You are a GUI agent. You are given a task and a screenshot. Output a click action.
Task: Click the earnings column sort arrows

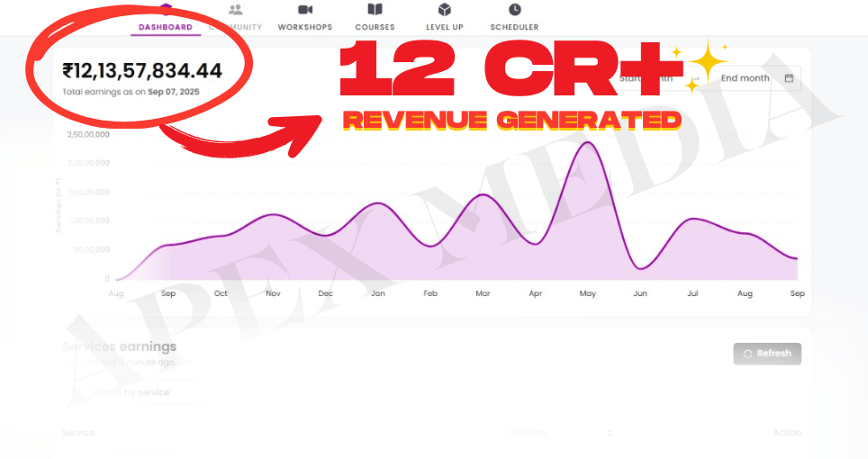[610, 433]
